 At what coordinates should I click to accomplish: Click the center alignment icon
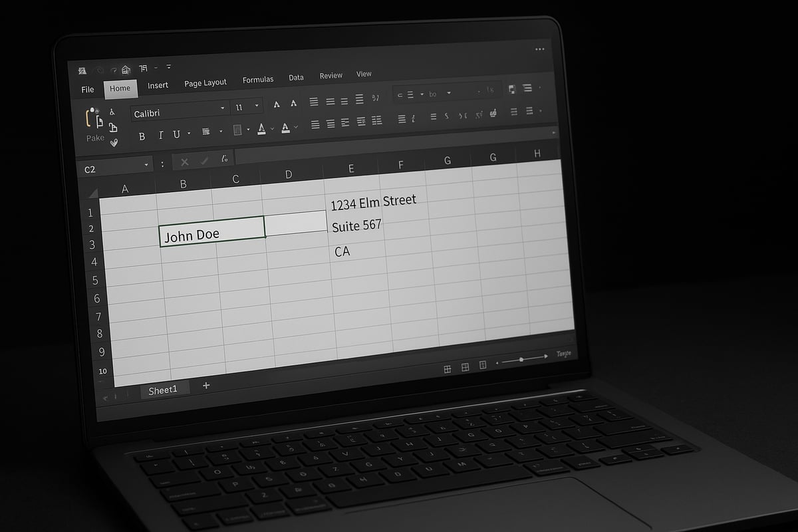[329, 124]
